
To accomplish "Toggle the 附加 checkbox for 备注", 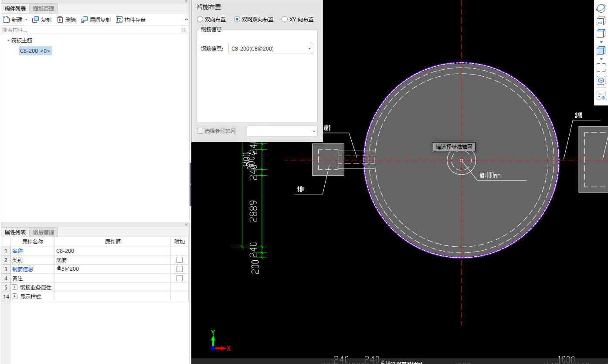I will pyautogui.click(x=180, y=278).
